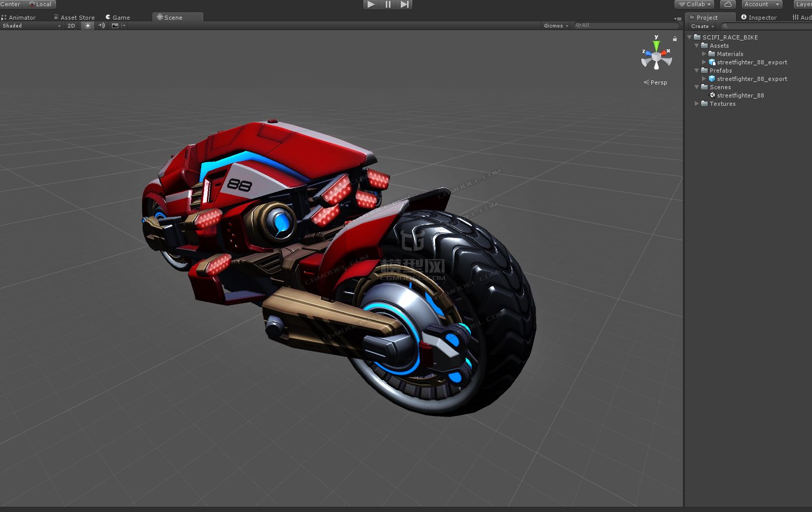Open the Collab dropdown
Image resolution: width=812 pixels, height=512 pixels.
(x=694, y=4)
